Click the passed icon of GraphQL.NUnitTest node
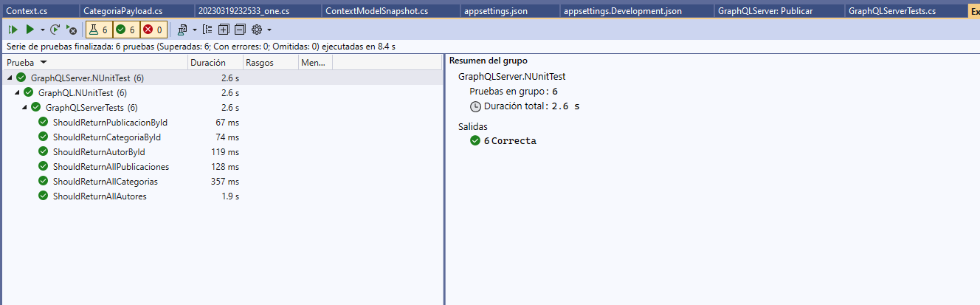Viewport: 980px width, 305px height. click(29, 93)
